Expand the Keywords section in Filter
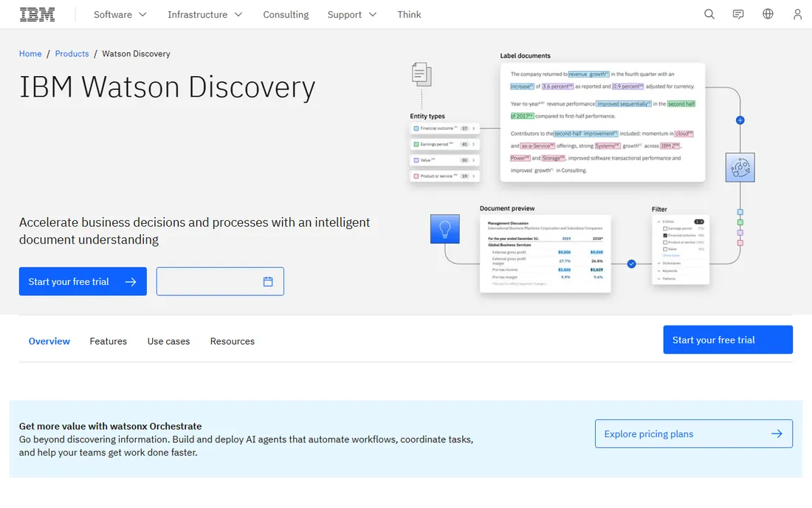Screen dimensions: 812x508 click(x=658, y=271)
